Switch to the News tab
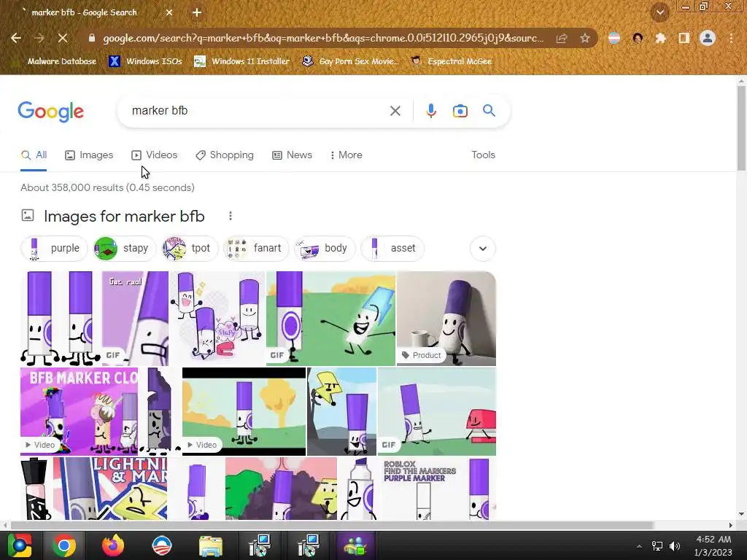747x560 pixels. (x=292, y=155)
